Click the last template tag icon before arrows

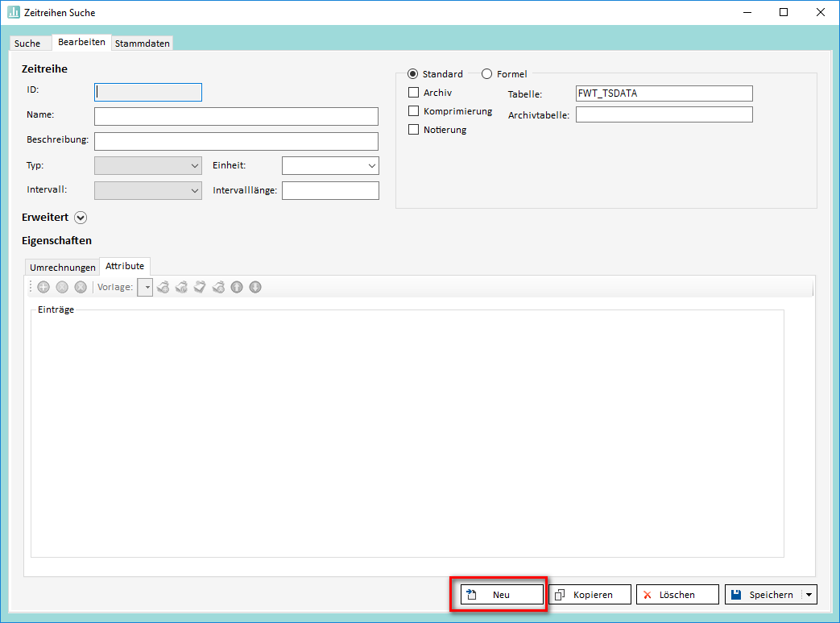point(218,287)
